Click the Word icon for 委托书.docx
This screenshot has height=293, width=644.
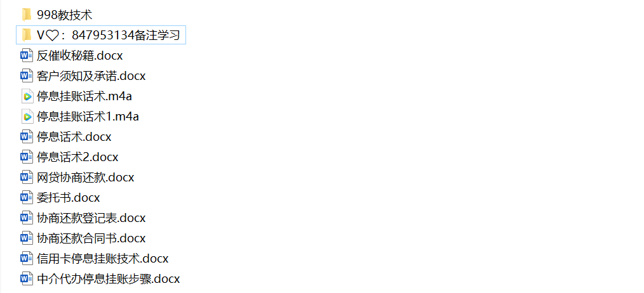(27, 198)
